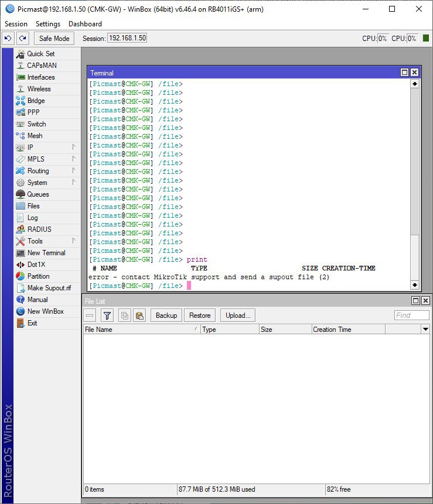Screen dimensions: 433x504
Task: Open the Wireless menu icon
Action: tap(21, 89)
